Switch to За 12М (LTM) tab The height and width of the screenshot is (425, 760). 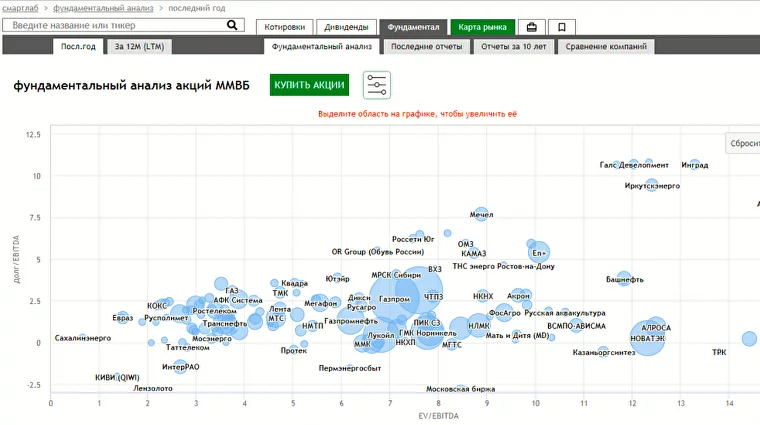(x=139, y=46)
